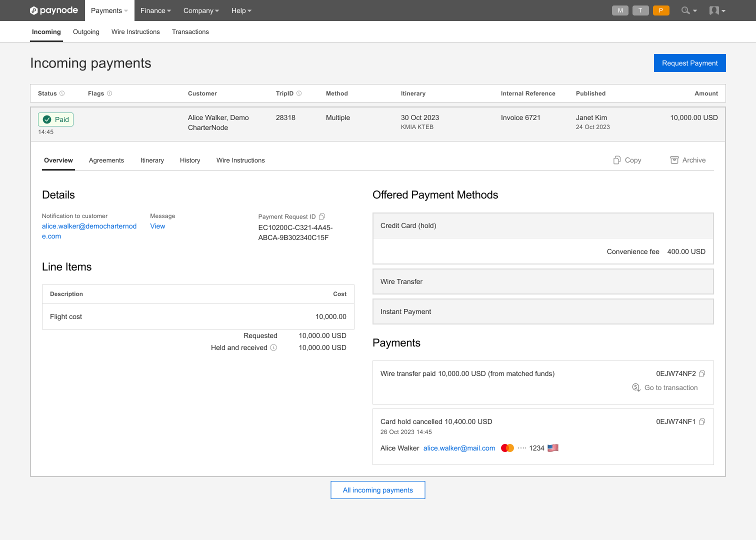Click the Method column header
Screen dimensions: 756x540
pyautogui.click(x=337, y=93)
